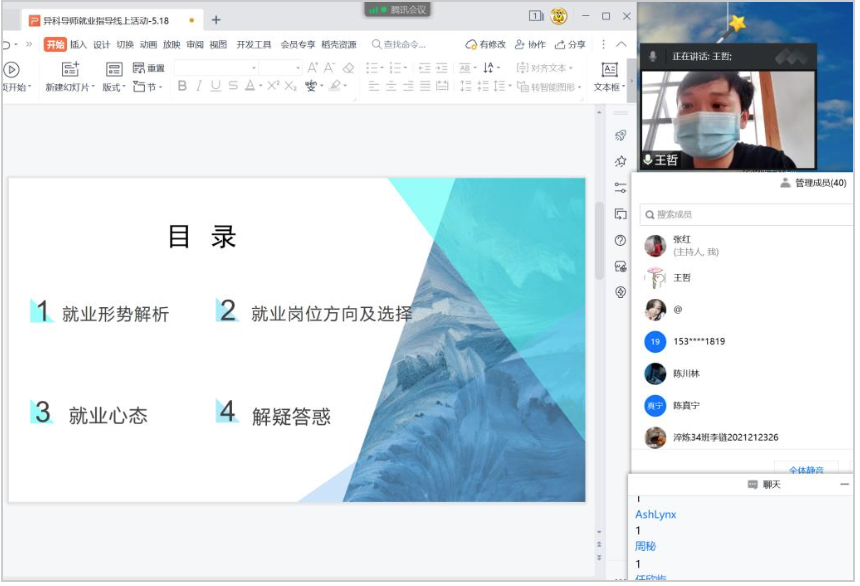The image size is (860, 586).
Task: Toggle Bold text formatting
Action: [182, 86]
